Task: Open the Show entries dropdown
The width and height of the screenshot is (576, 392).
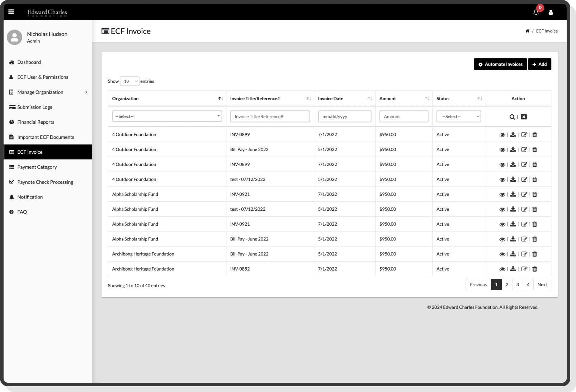Action: (129, 81)
